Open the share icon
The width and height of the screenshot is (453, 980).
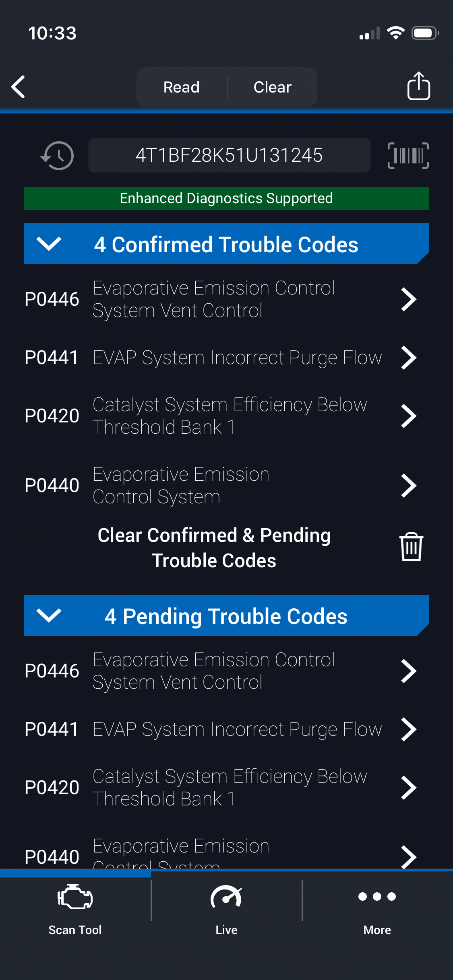tap(418, 86)
